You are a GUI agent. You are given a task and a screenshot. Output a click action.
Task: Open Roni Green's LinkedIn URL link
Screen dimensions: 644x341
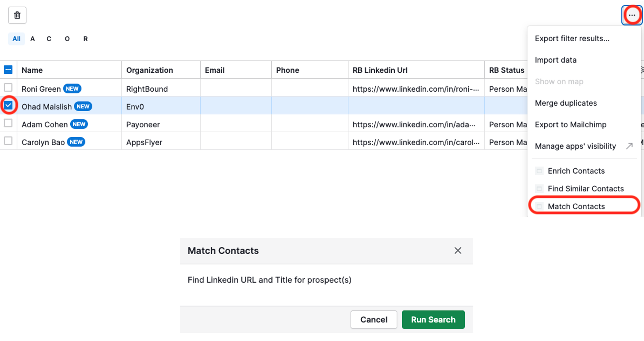tap(415, 89)
